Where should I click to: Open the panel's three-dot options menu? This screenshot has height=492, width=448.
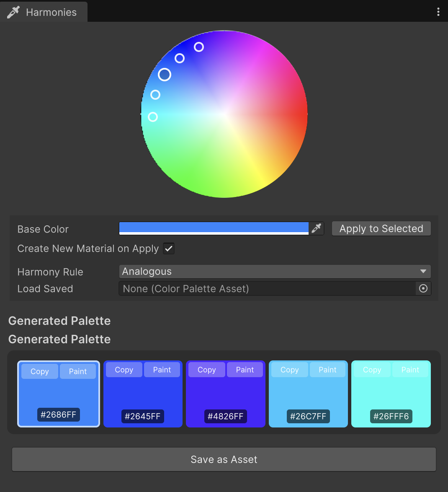point(438,12)
